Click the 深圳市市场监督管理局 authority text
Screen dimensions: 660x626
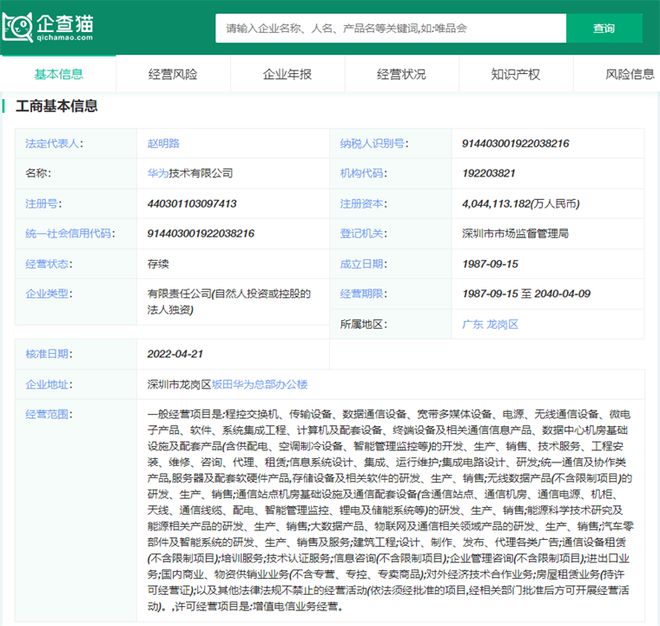pos(515,233)
